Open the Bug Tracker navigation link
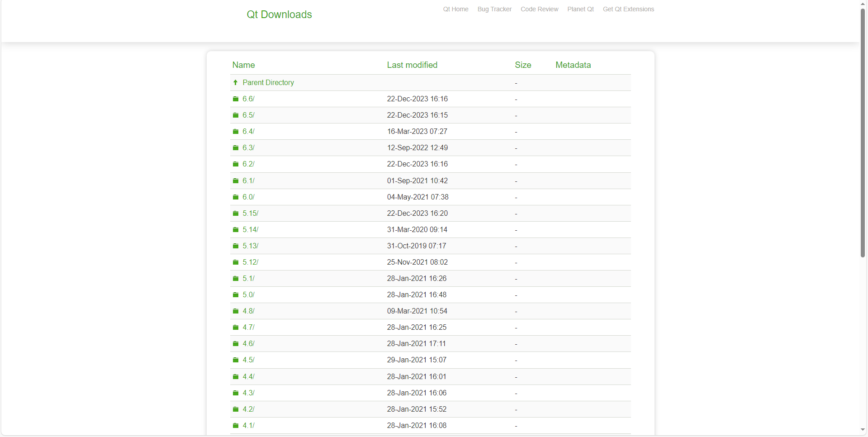Image resolution: width=868 pixels, height=437 pixels. click(494, 9)
